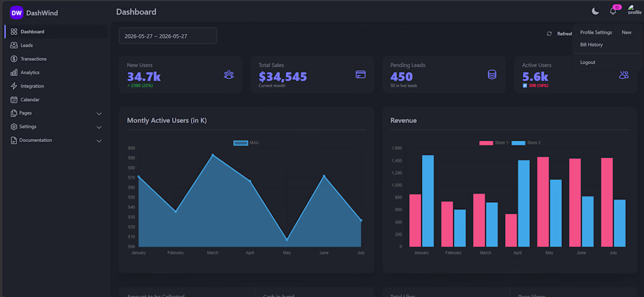This screenshot has height=297, width=644.
Task: Click the Integration lightning bolt icon
Action: click(x=14, y=86)
